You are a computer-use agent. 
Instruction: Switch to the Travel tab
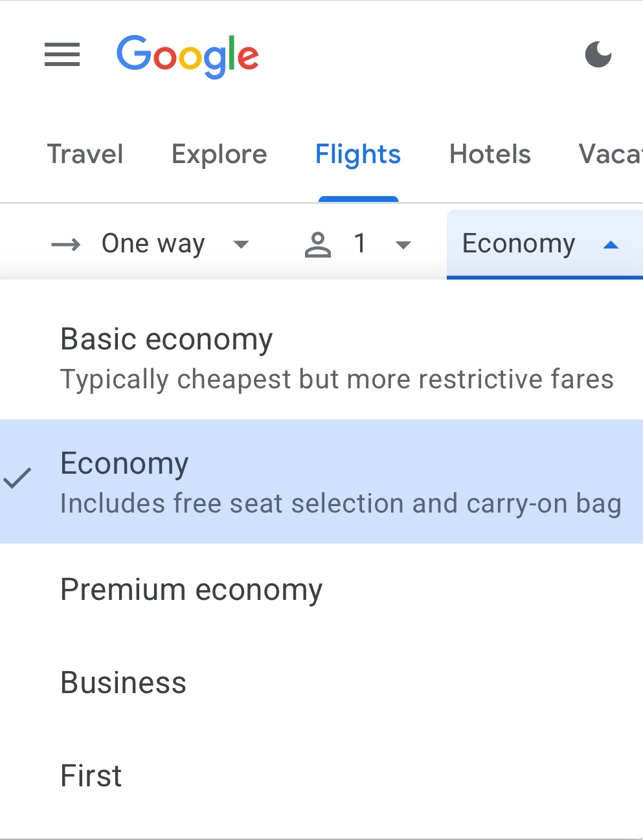85,155
